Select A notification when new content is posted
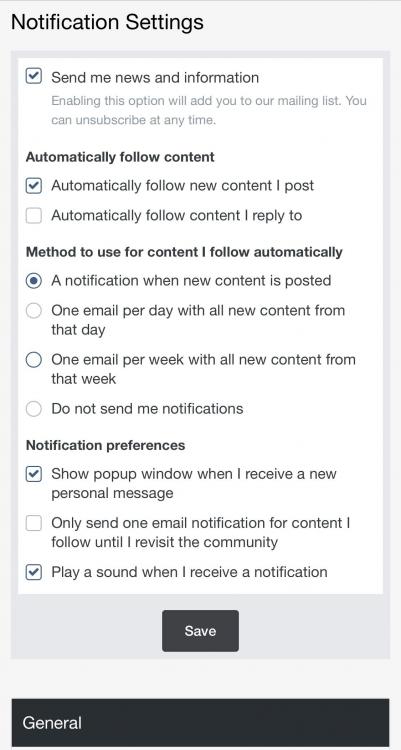Viewport: 401px width, 750px height. pyautogui.click(x=33, y=280)
